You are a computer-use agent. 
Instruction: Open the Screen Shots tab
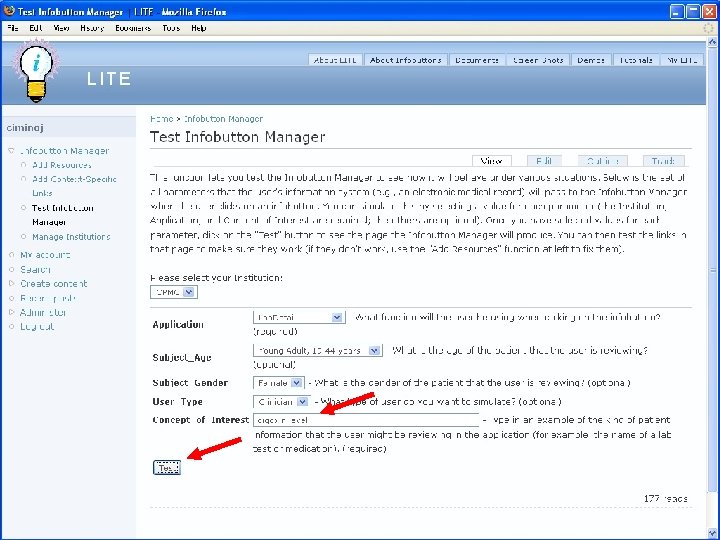tap(538, 60)
